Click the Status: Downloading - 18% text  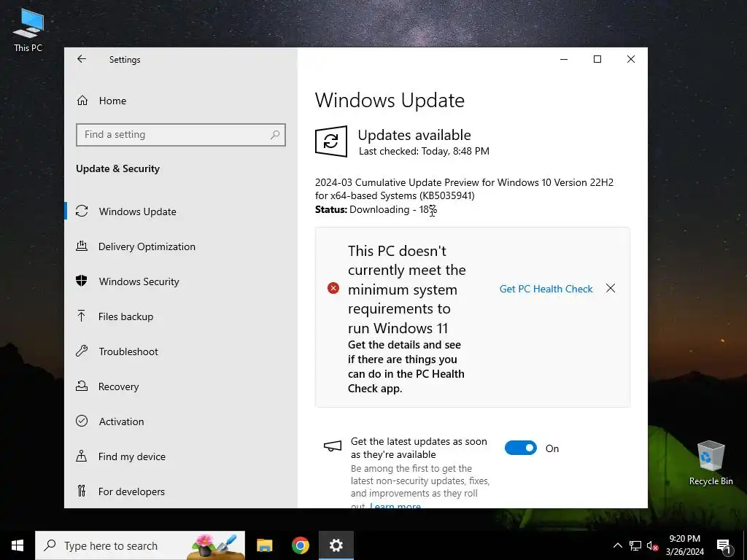(x=376, y=209)
